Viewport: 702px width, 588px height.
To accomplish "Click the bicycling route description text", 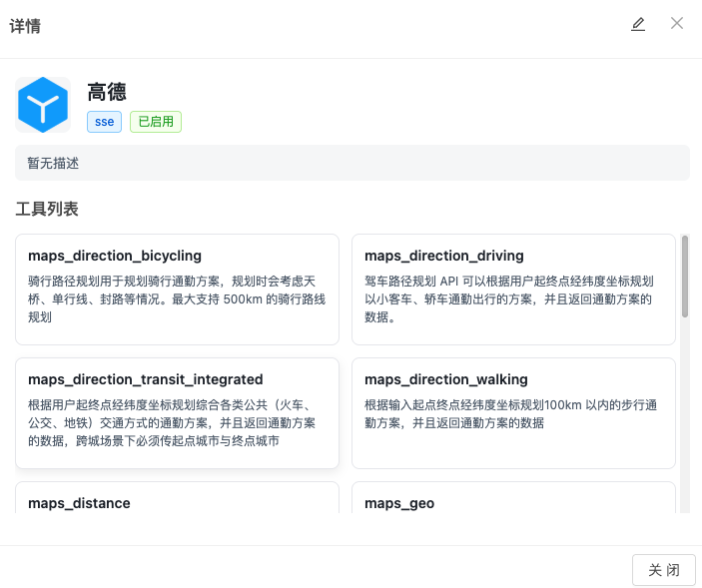I will tap(177, 299).
